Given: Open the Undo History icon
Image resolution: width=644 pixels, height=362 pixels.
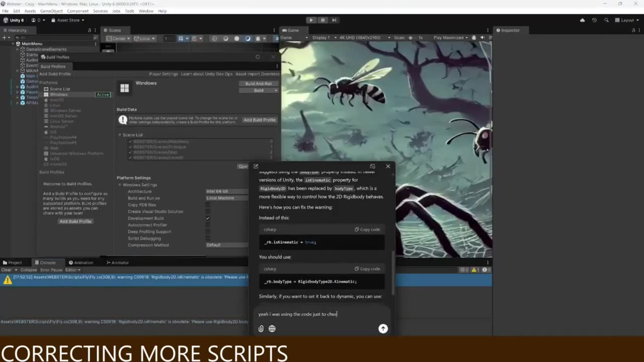Looking at the screenshot, I should coord(594,20).
